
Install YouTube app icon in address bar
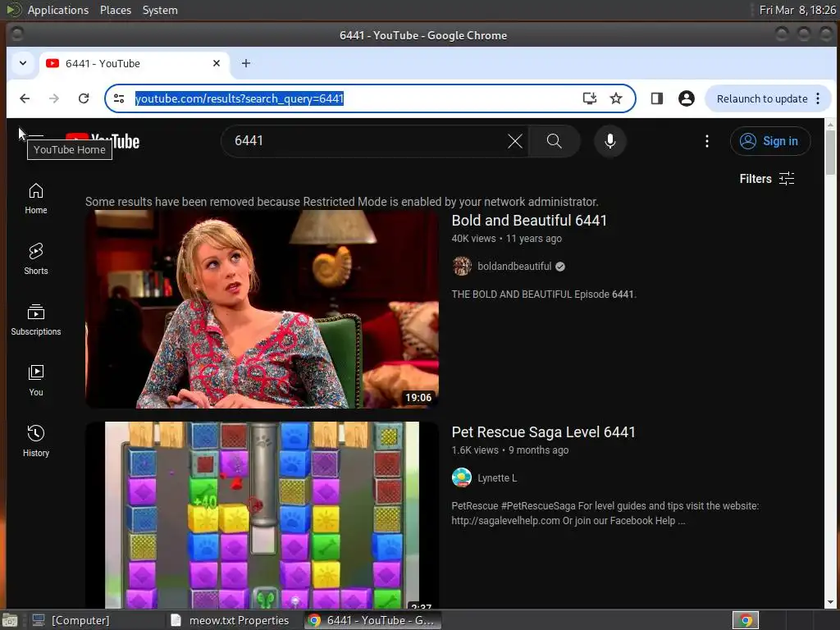(x=589, y=98)
